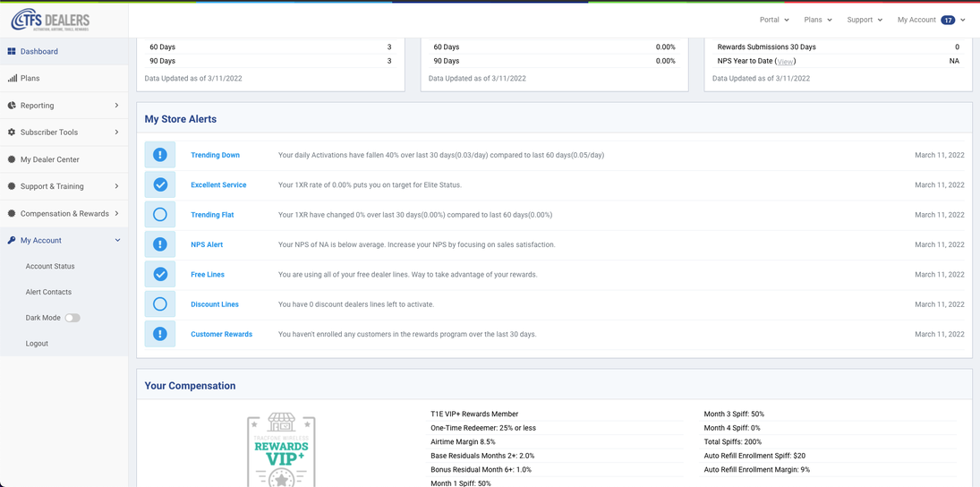This screenshot has height=487, width=980.
Task: Click the My Account key icon
Action: pos(12,240)
